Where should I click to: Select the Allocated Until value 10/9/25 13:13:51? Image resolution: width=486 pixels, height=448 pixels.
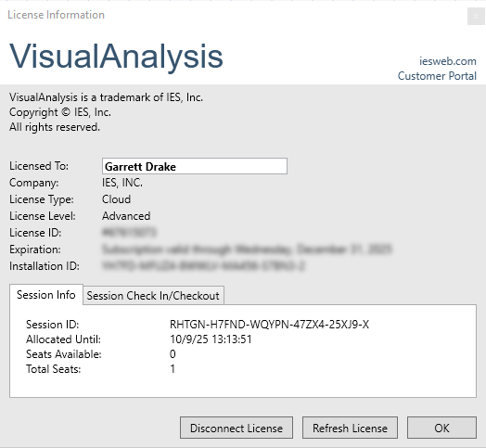211,339
